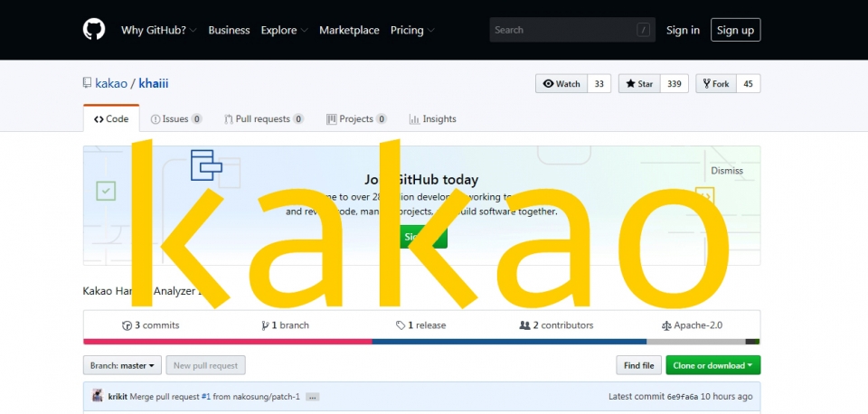Select the Code tab
The width and height of the screenshot is (868, 414).
[x=111, y=118]
